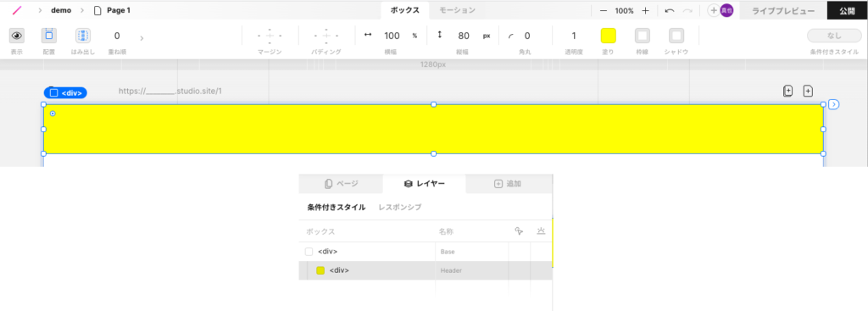The width and height of the screenshot is (868, 311).
Task: Click the small circle marker inside yellow box
Action: 53,114
